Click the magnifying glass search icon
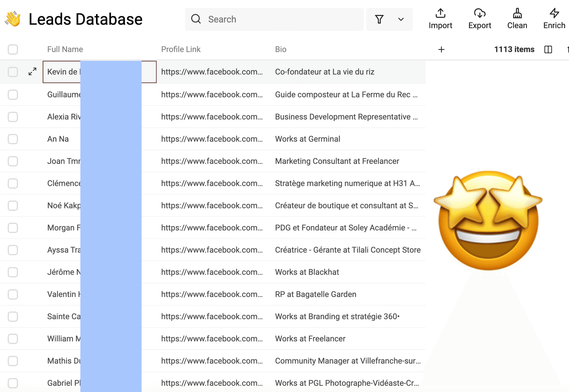The height and width of the screenshot is (392, 569). [x=196, y=19]
